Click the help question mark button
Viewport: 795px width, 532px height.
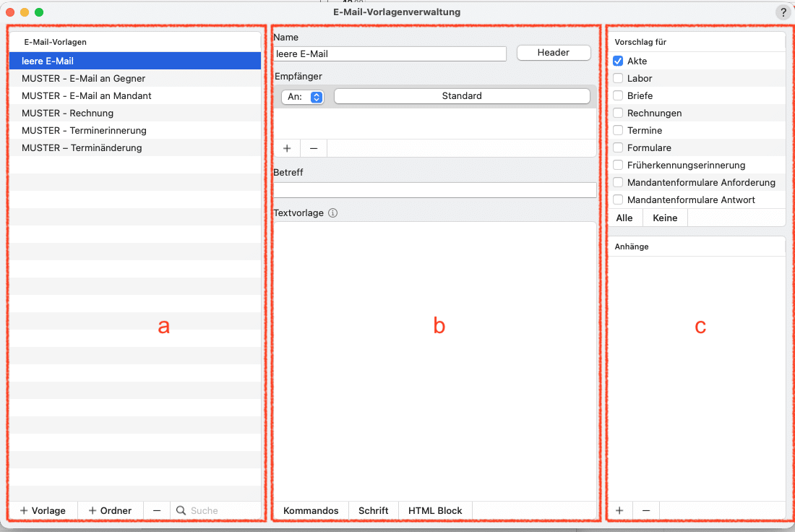tap(783, 12)
